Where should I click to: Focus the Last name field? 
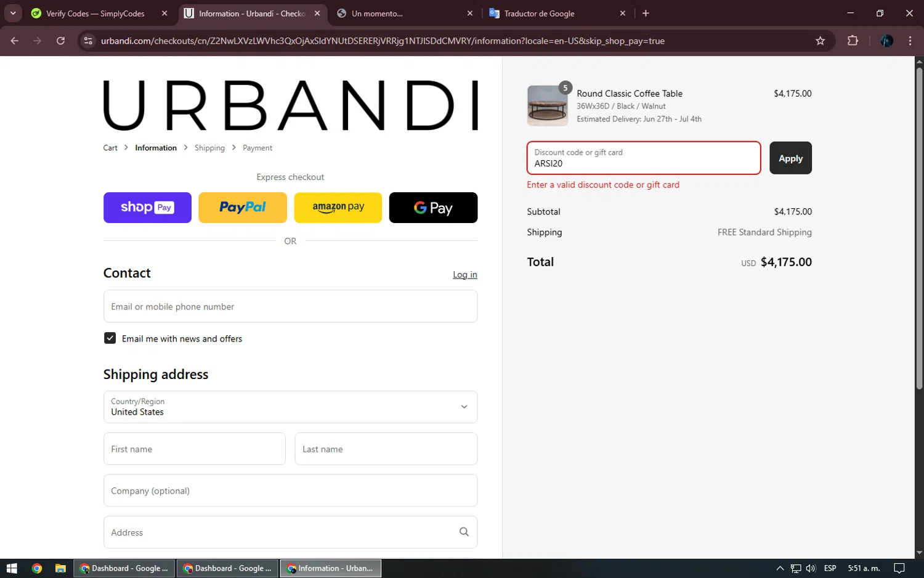386,449
